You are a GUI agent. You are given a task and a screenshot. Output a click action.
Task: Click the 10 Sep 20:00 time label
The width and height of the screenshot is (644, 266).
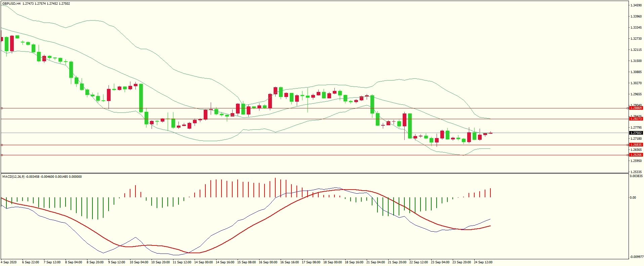[160, 262]
